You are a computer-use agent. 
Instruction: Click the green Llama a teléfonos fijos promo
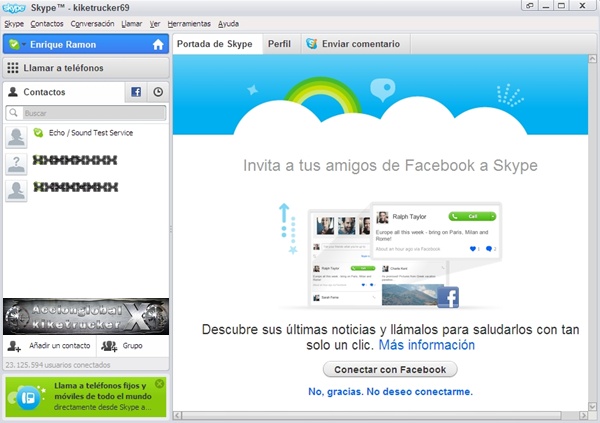tap(86, 396)
